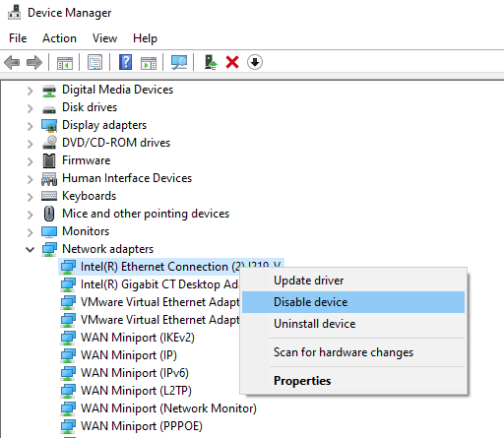Viewport: 504px width, 438px height.
Task: Select WAN Miniport (L2TP)
Action: pyautogui.click(x=136, y=391)
